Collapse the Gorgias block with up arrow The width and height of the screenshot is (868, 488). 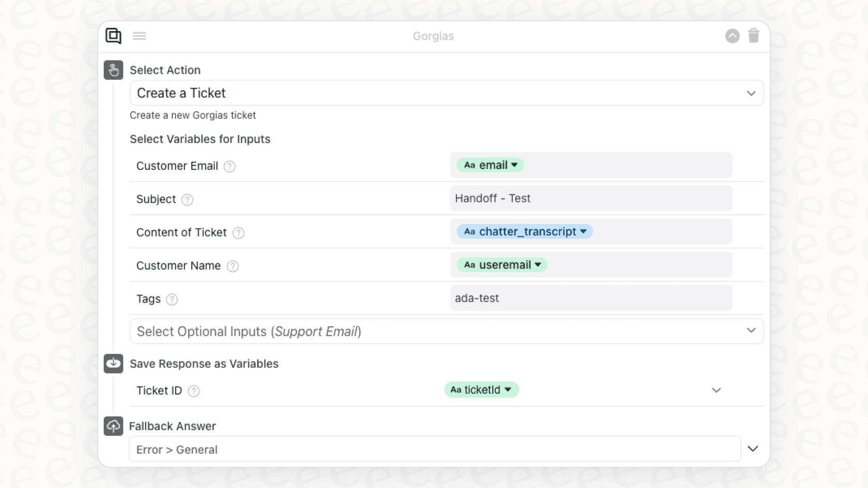pyautogui.click(x=732, y=36)
